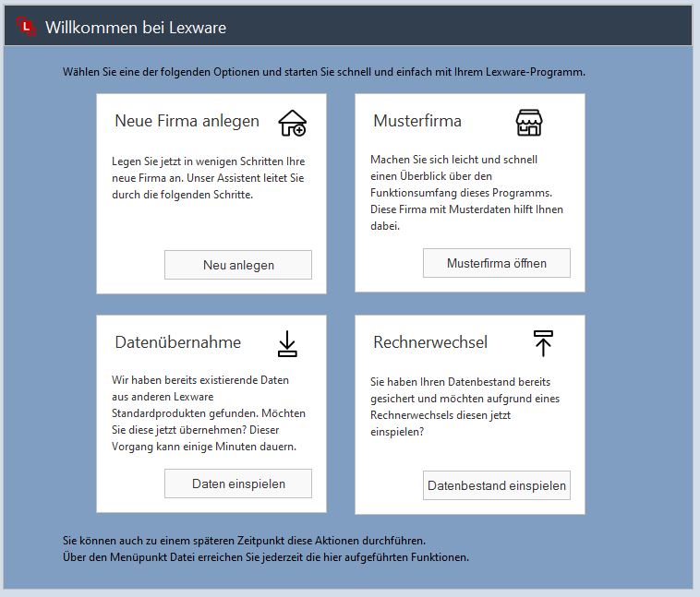Select the Rechnerwechsel card heading
The image size is (700, 597).
click(x=430, y=342)
